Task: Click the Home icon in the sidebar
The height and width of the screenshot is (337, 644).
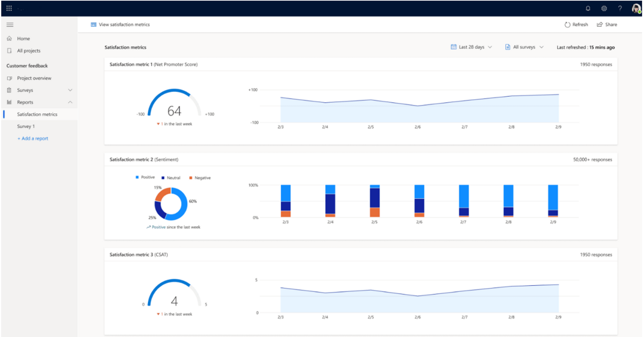Action: (x=9, y=38)
